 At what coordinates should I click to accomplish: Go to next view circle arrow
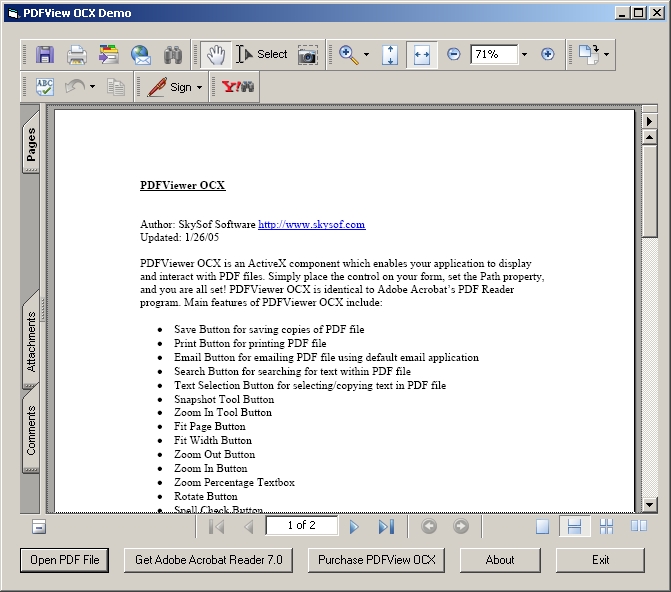[461, 526]
